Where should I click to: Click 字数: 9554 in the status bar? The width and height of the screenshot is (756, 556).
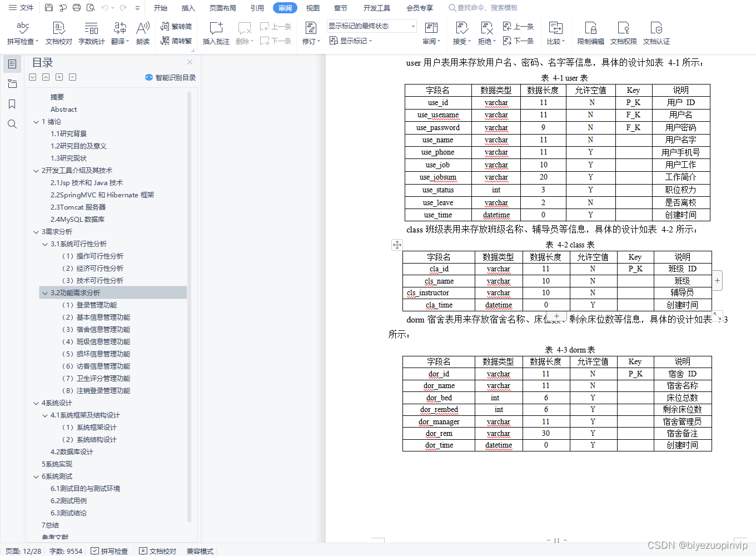click(66, 551)
